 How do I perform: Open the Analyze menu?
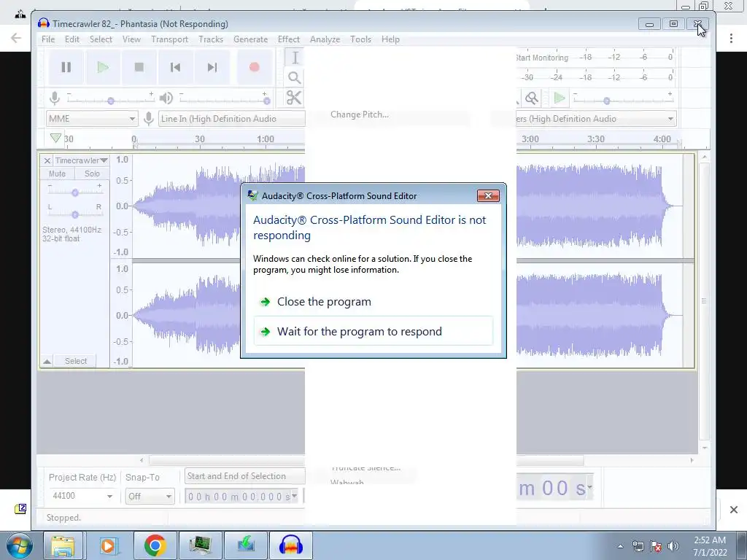coord(325,39)
